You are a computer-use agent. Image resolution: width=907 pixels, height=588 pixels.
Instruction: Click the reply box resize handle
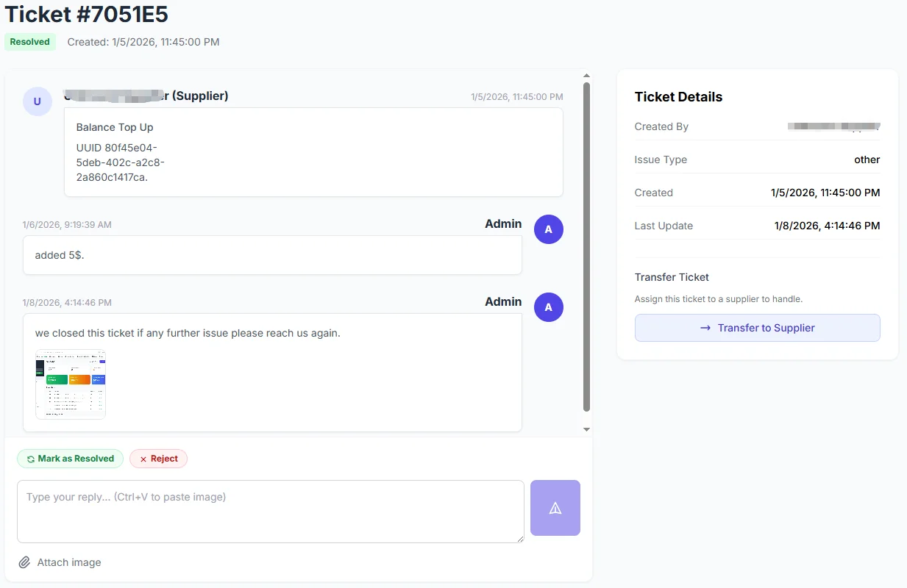tap(520, 539)
